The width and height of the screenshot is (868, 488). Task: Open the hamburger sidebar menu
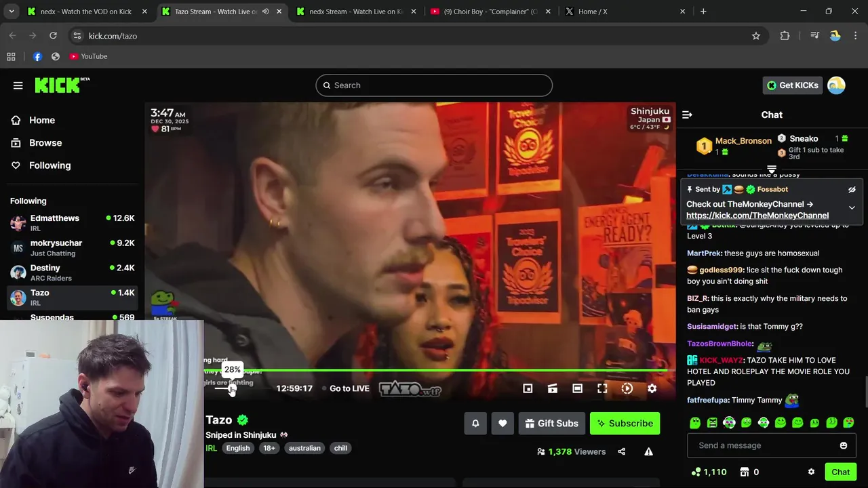18,85
